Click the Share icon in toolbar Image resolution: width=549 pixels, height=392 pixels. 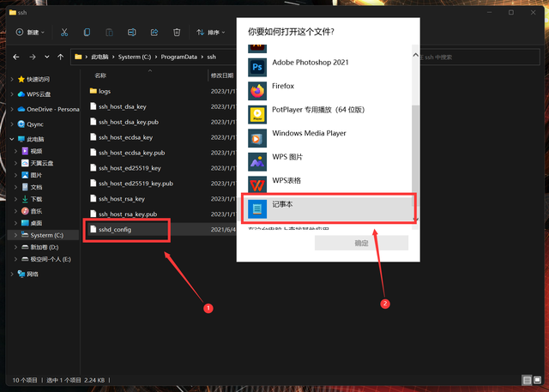point(154,33)
